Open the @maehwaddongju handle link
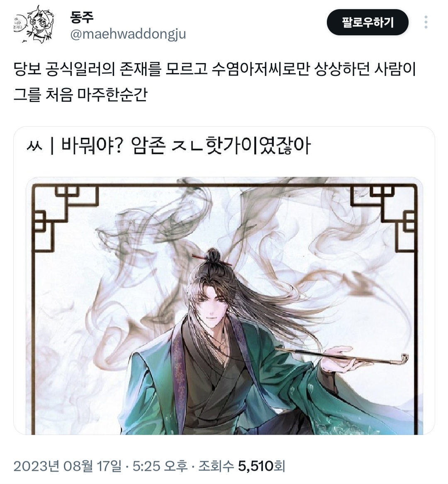The width and height of the screenshot is (448, 484). click(x=128, y=34)
